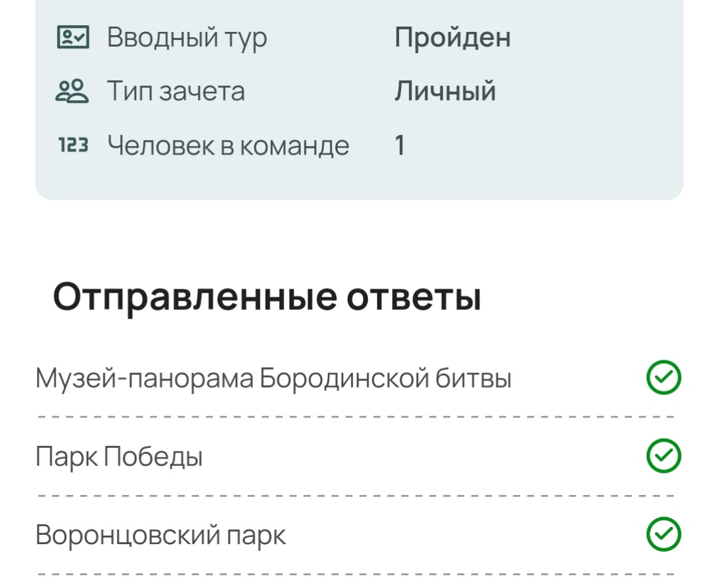Click the people icon beside Тип зачета

[x=72, y=91]
